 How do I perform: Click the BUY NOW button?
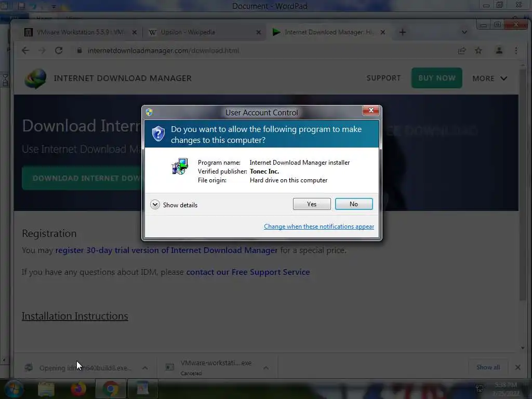click(x=436, y=78)
